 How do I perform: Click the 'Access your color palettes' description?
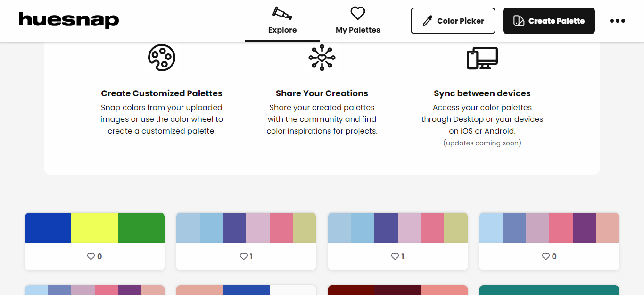tap(482, 119)
